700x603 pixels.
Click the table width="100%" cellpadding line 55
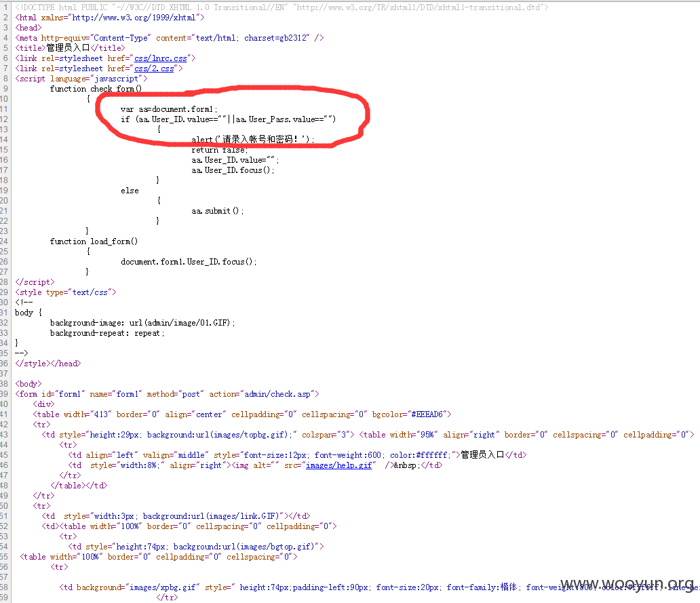click(x=159, y=557)
